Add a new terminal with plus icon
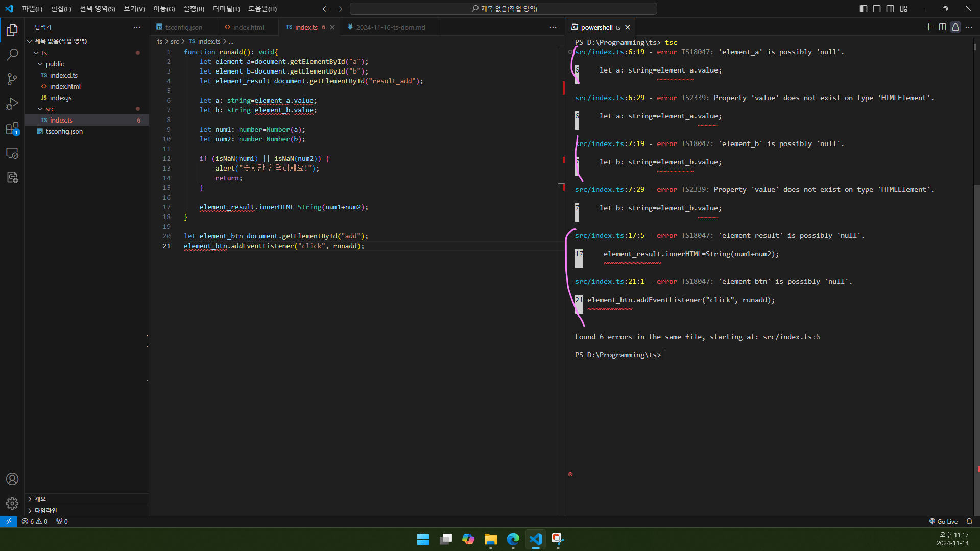This screenshot has height=551, width=980. pyautogui.click(x=928, y=27)
